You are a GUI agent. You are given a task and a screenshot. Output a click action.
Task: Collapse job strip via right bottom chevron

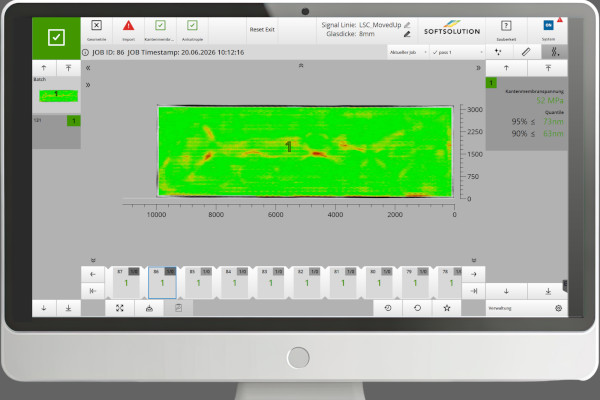pyautogui.click(x=474, y=260)
